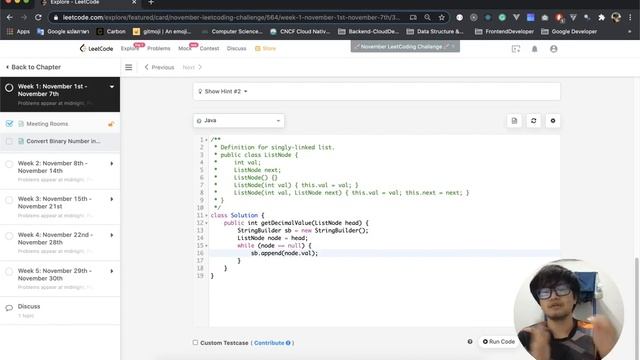The width and height of the screenshot is (640, 360).
Task: Click the Week 4 progress circle
Action: point(9,236)
